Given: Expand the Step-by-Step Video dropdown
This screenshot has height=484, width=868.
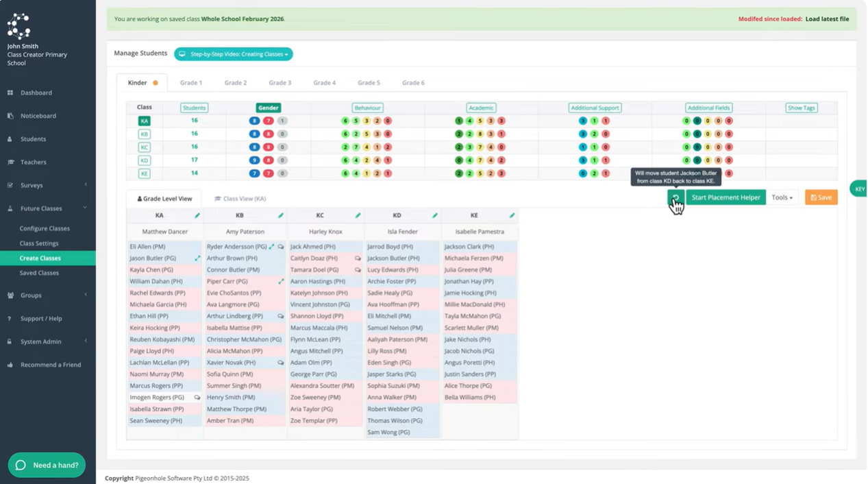Looking at the screenshot, I should 234,54.
